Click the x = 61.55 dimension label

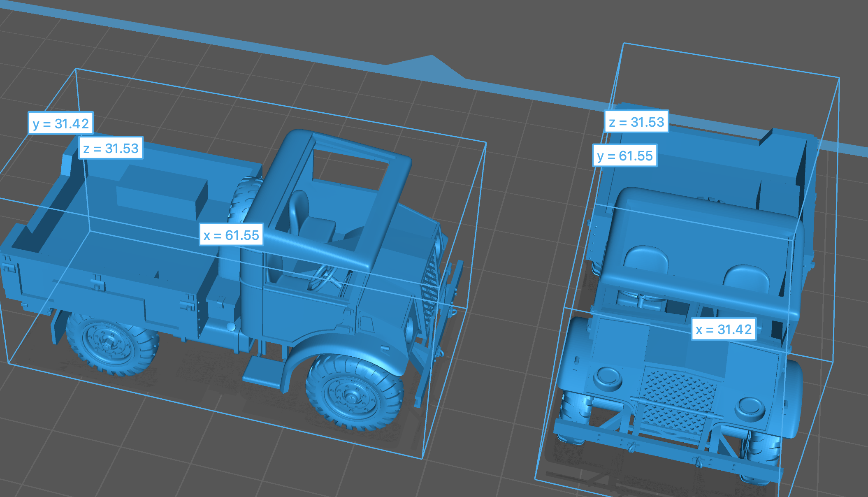(231, 235)
